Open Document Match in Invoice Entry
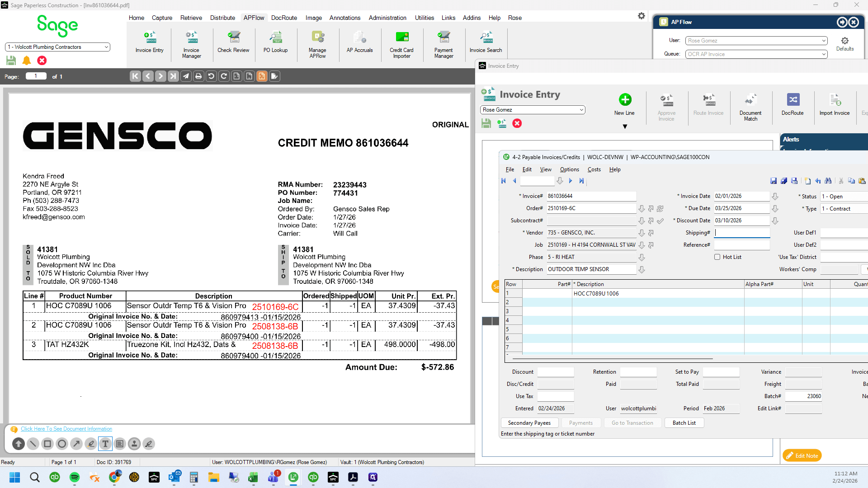The width and height of the screenshot is (868, 488). pyautogui.click(x=750, y=107)
